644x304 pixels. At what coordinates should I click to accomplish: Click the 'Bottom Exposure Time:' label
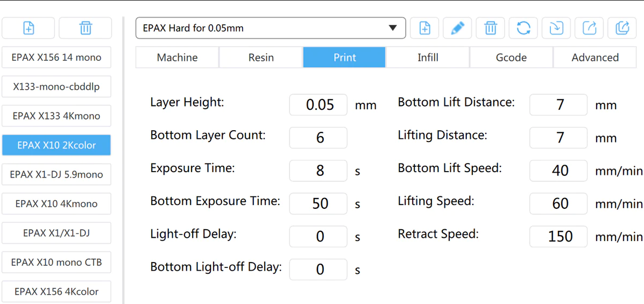[215, 201]
